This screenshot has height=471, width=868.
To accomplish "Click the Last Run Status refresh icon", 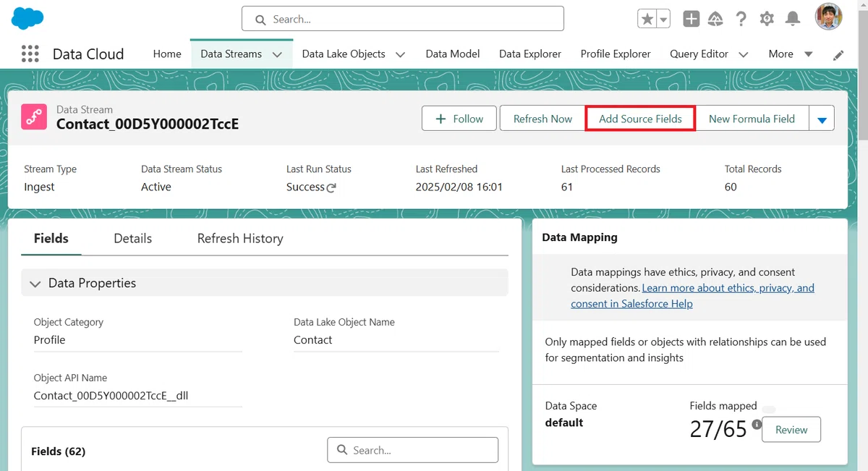I will [x=331, y=188].
